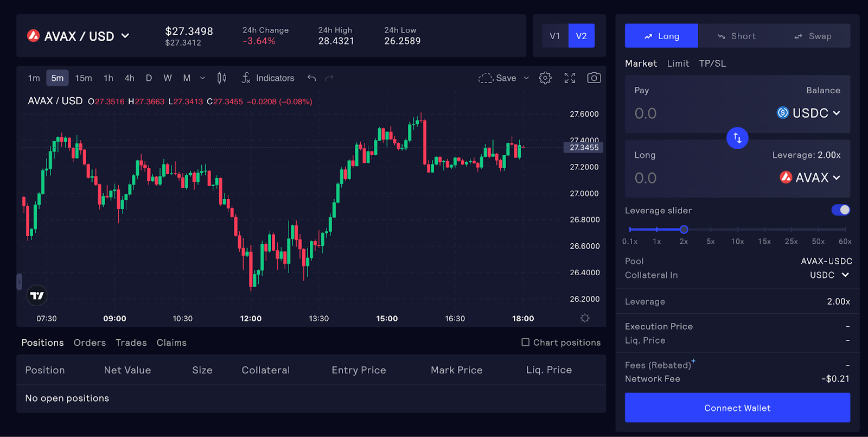This screenshot has height=437, width=868.
Task: Click the AVAX token icon in Long box
Action: tap(786, 178)
